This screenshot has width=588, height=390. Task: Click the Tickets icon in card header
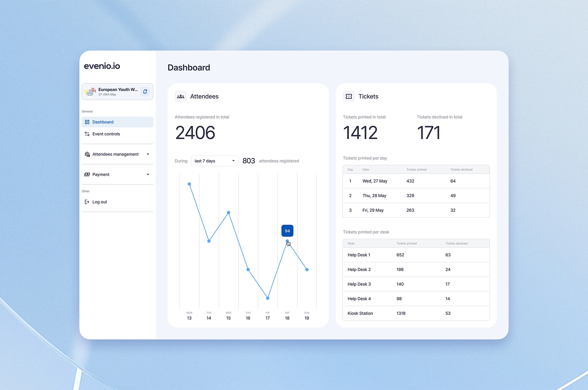point(349,97)
